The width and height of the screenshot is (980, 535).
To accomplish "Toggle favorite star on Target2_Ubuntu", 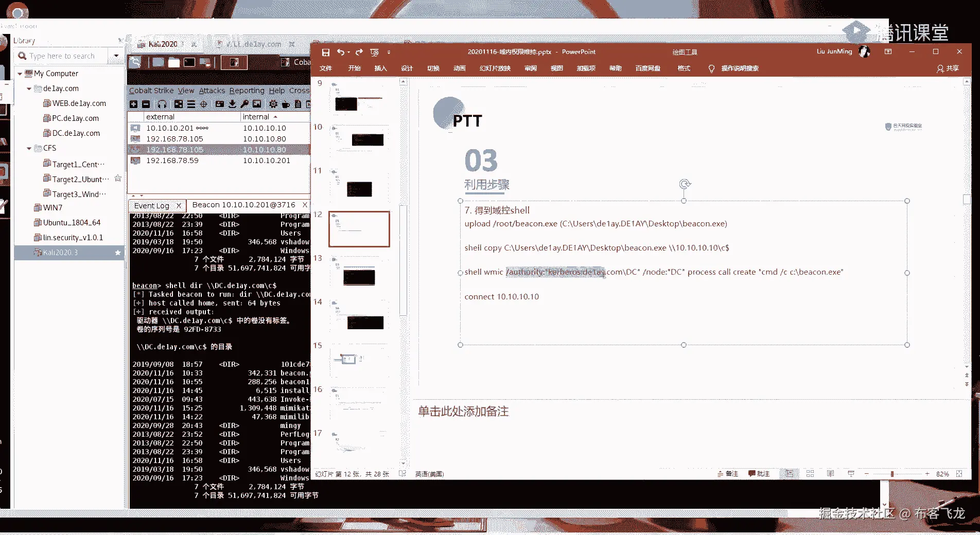I will coord(118,179).
